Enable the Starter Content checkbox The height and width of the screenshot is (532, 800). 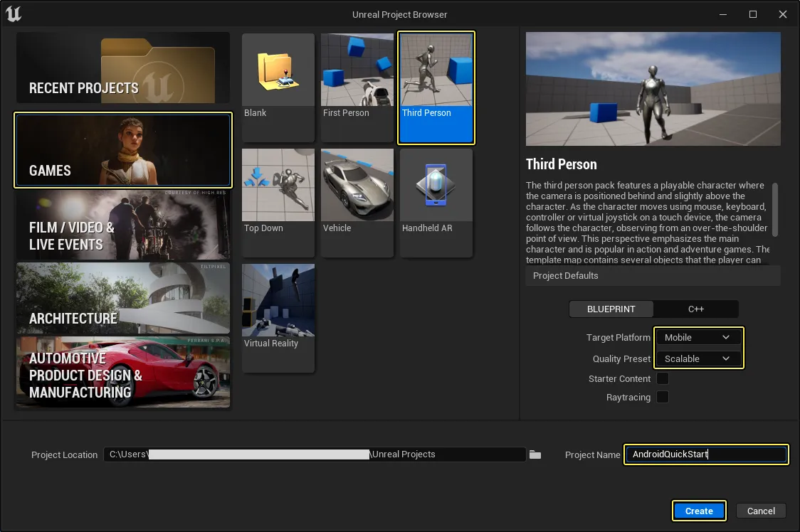point(663,378)
